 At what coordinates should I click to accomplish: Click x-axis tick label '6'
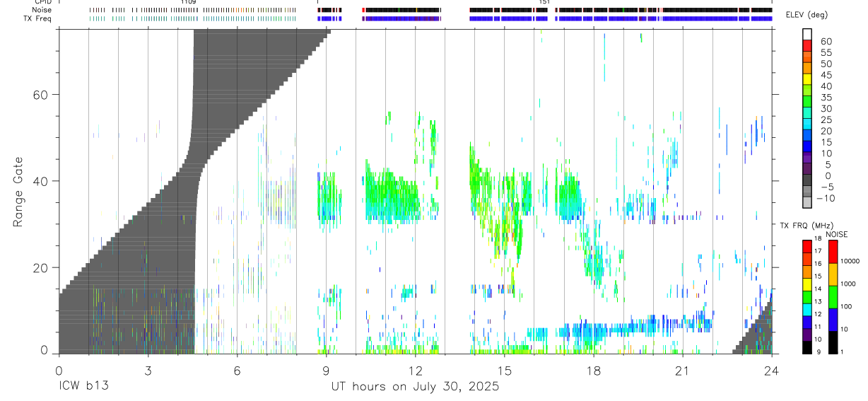click(x=237, y=371)
